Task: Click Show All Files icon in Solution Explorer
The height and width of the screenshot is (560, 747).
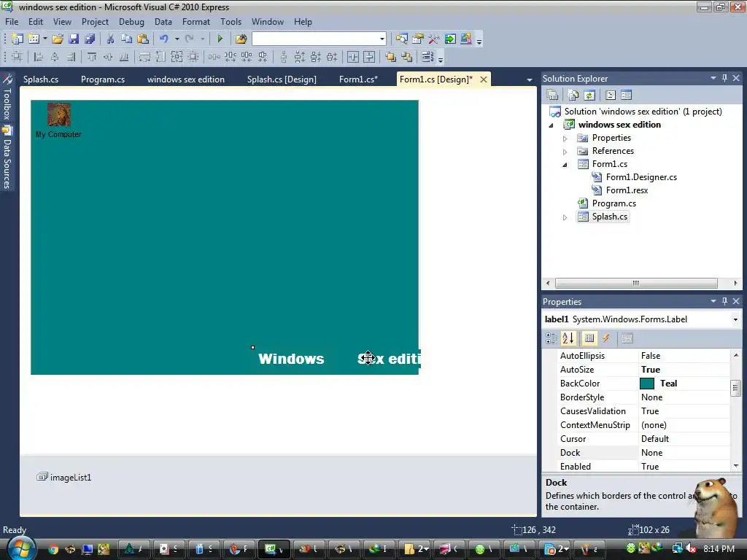Action: [x=573, y=96]
